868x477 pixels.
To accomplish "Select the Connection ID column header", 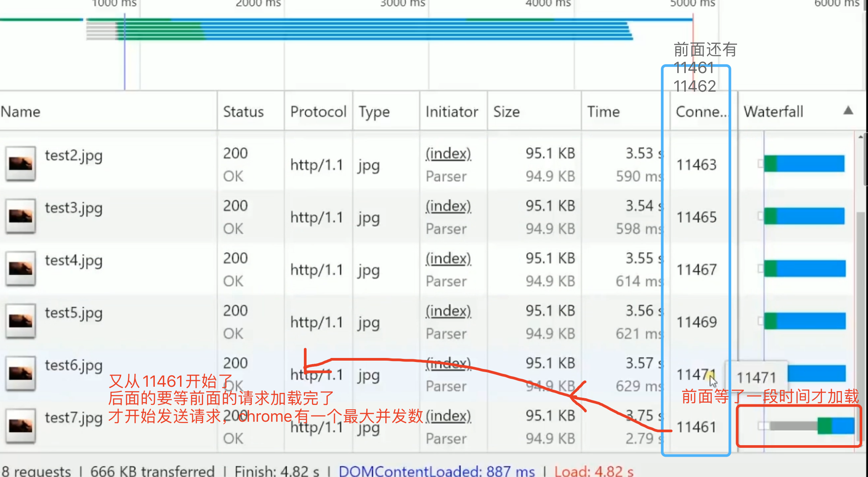I will [x=702, y=112].
